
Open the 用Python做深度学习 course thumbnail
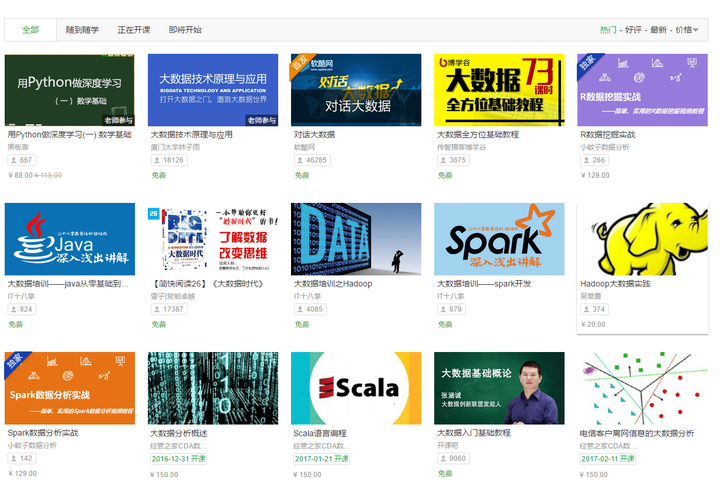(x=70, y=90)
